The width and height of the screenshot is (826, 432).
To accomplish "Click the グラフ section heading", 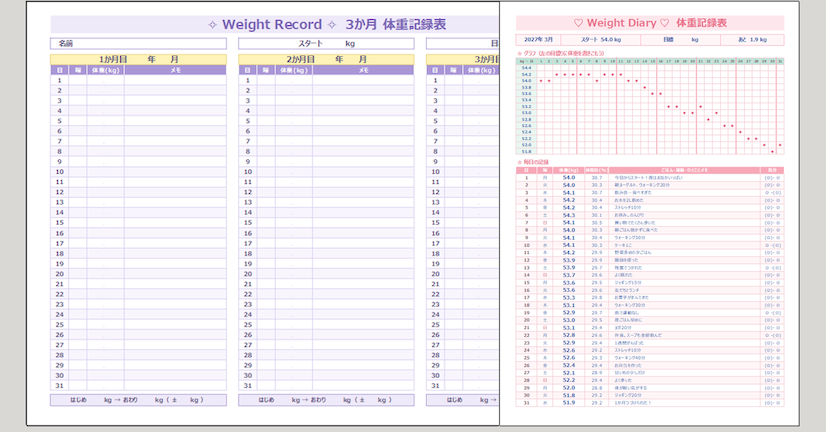I will pos(560,53).
